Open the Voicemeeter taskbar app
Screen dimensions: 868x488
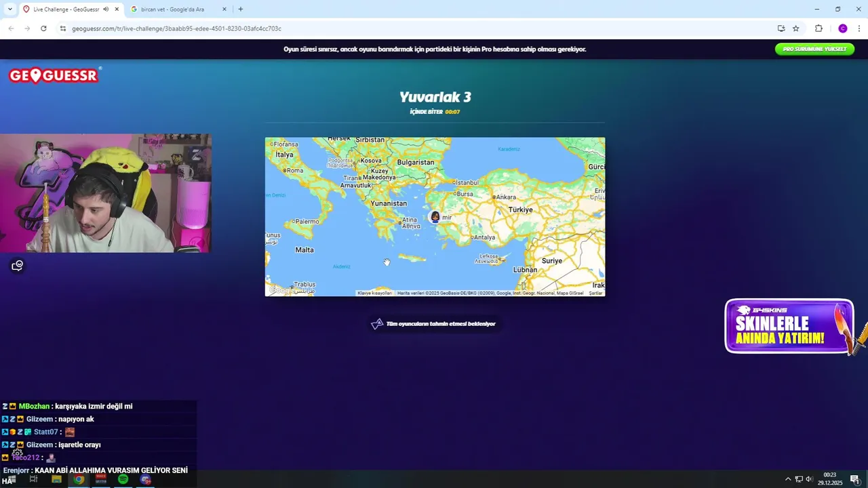(x=101, y=479)
